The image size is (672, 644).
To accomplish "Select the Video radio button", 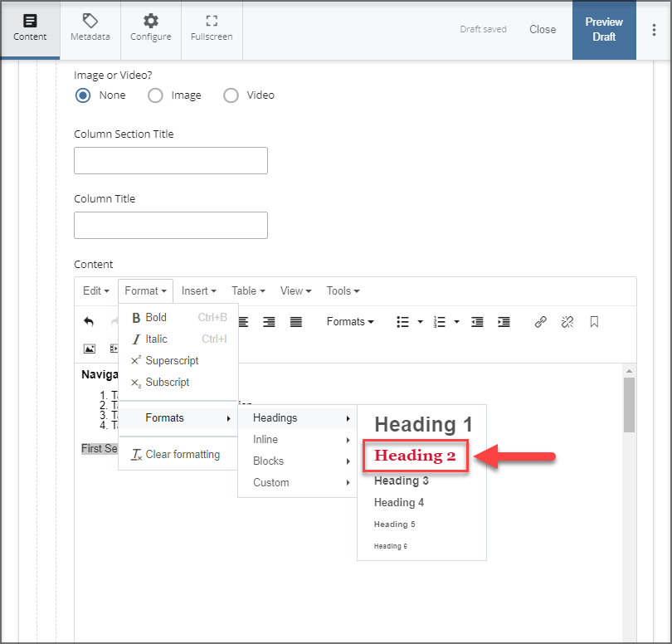I will pyautogui.click(x=231, y=95).
